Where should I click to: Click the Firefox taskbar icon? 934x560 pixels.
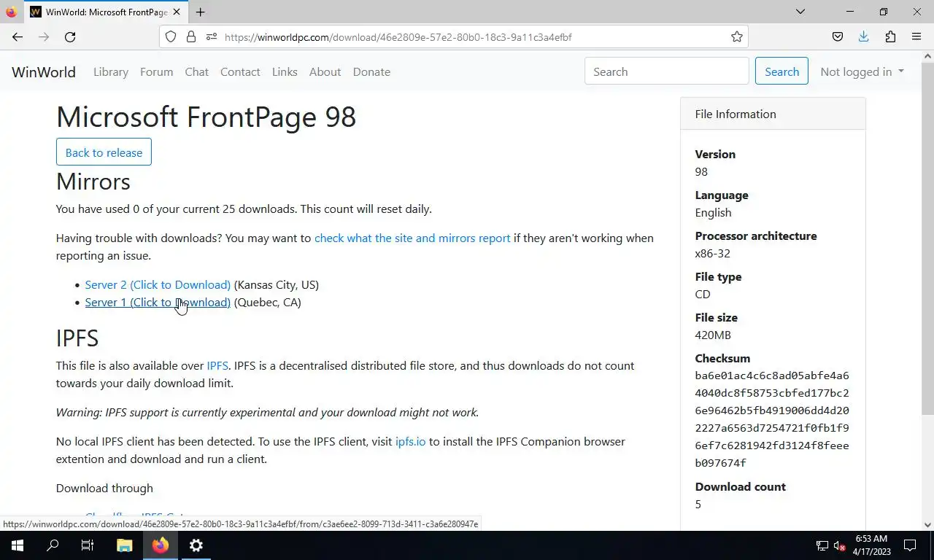pyautogui.click(x=161, y=545)
